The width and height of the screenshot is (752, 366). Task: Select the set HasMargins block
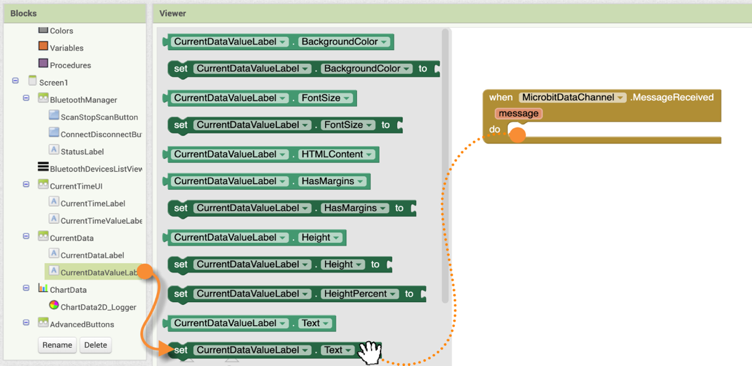point(292,208)
